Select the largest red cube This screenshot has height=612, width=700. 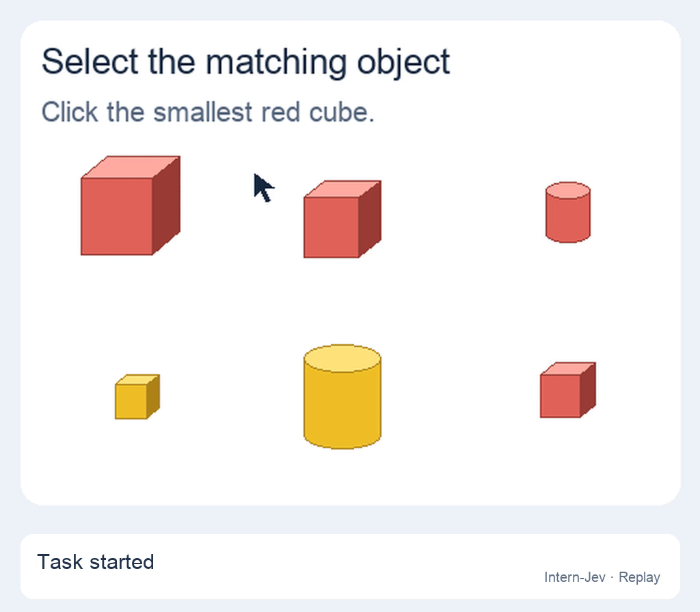131,206
